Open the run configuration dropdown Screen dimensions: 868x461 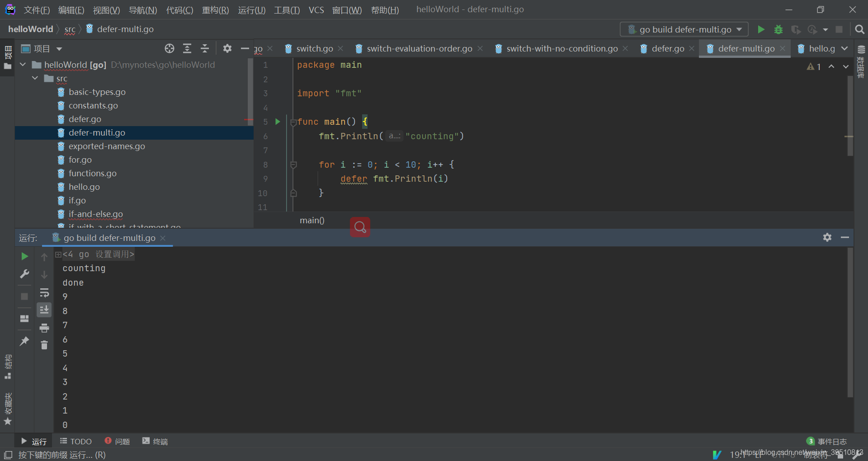tap(684, 29)
